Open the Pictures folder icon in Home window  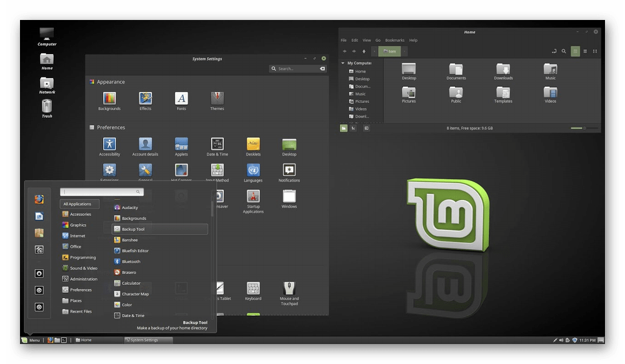tap(409, 95)
